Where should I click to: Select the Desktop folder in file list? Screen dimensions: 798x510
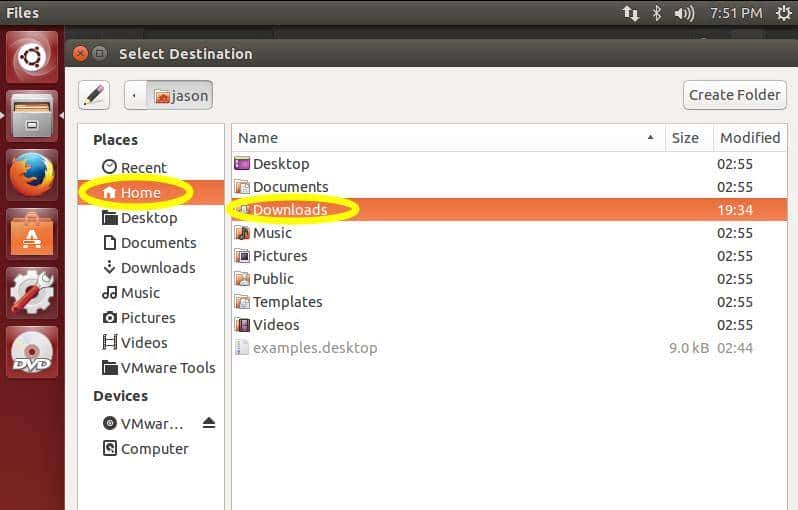click(x=510, y=164)
